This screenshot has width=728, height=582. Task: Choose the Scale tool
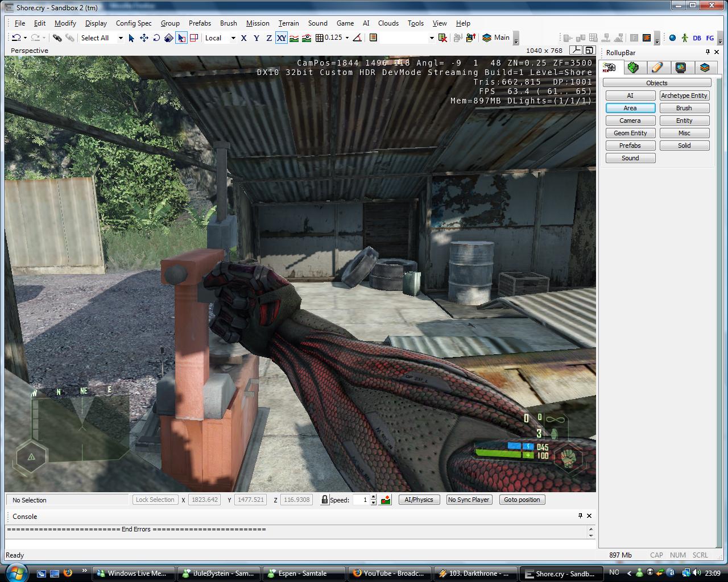pos(169,38)
